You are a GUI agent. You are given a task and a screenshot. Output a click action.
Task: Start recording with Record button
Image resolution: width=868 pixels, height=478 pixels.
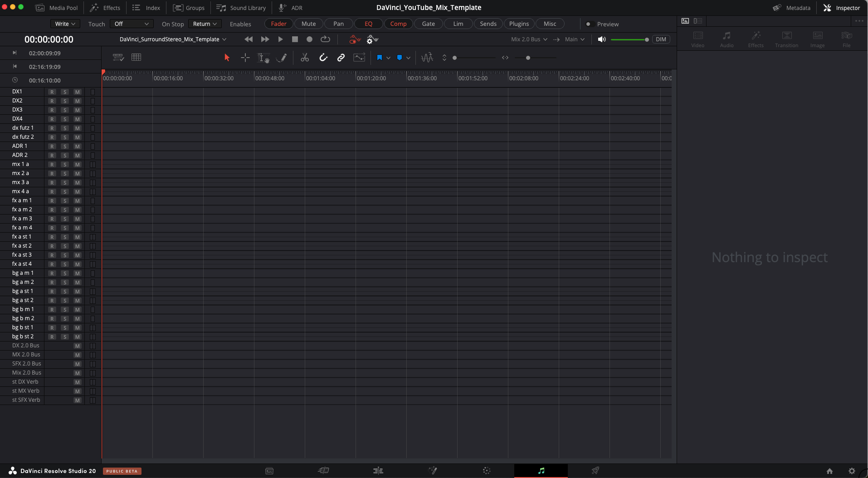pos(309,39)
